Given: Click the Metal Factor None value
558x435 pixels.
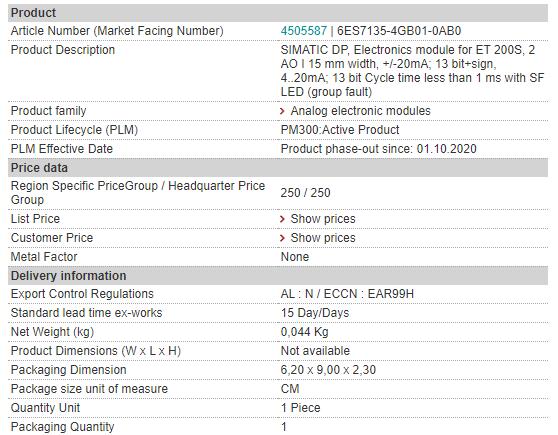Looking at the screenshot, I should [295, 257].
